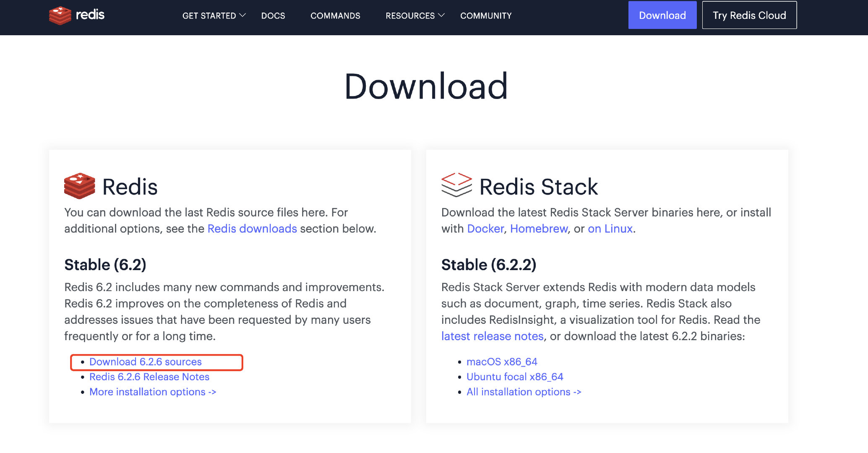Open the RESOURCES menu label

point(410,16)
